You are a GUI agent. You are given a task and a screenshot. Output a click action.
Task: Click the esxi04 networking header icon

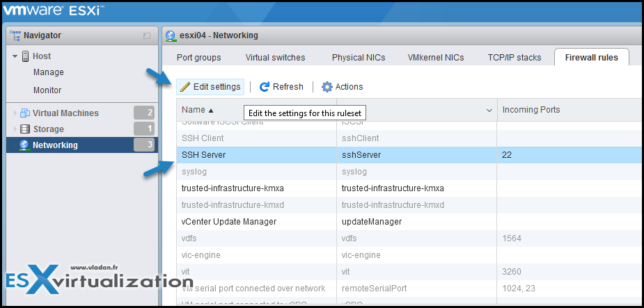pyautogui.click(x=171, y=35)
